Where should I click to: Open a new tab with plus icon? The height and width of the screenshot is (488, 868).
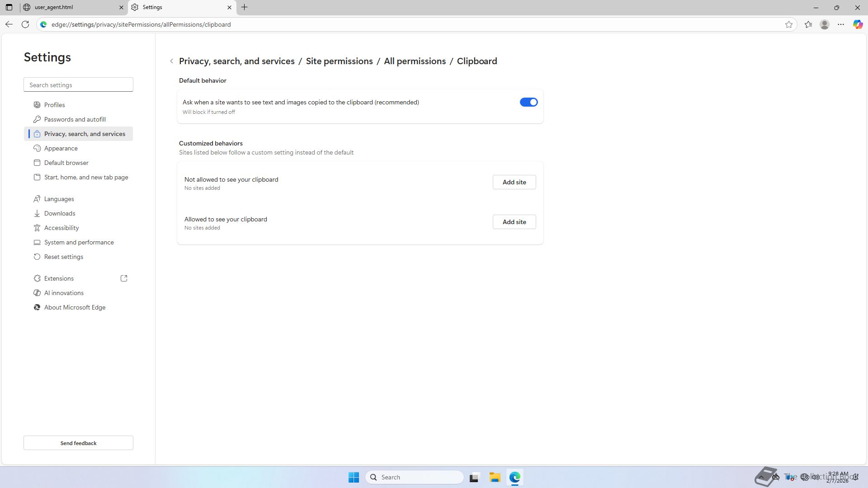tap(244, 7)
